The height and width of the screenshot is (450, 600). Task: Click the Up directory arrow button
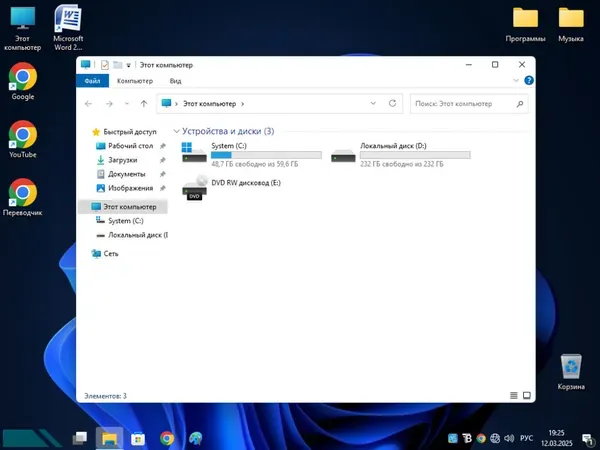pos(144,103)
